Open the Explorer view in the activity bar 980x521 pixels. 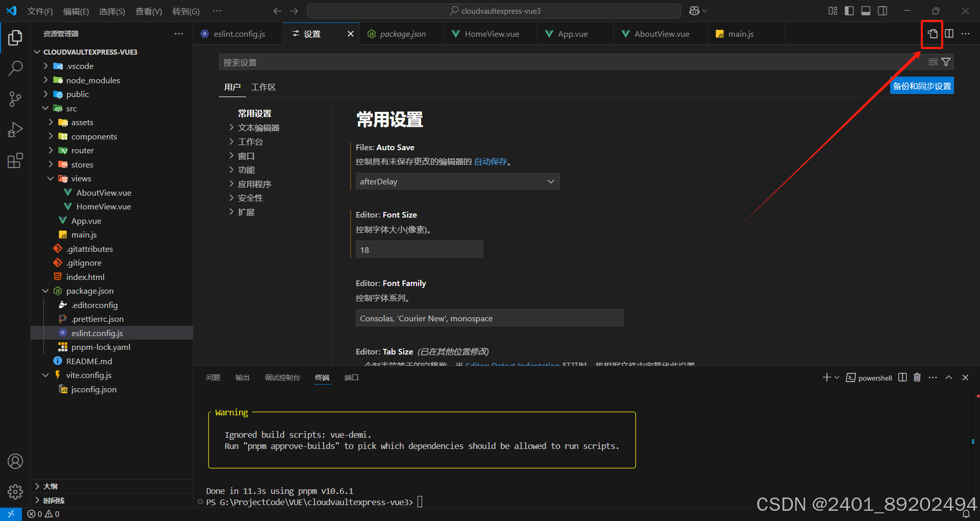click(15, 37)
